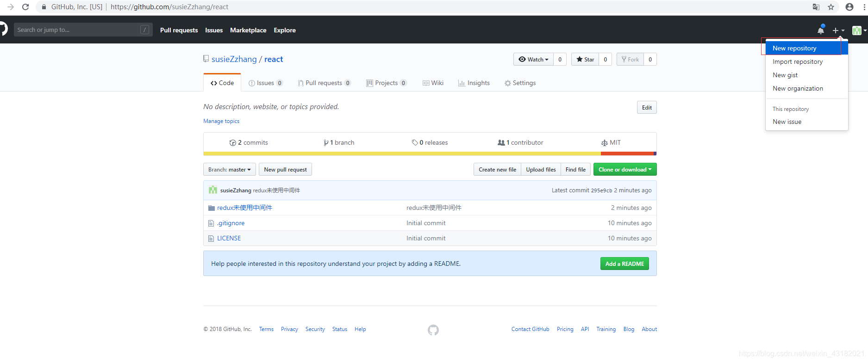Open the Wiki tab
The image size is (868, 362).
[x=433, y=83]
